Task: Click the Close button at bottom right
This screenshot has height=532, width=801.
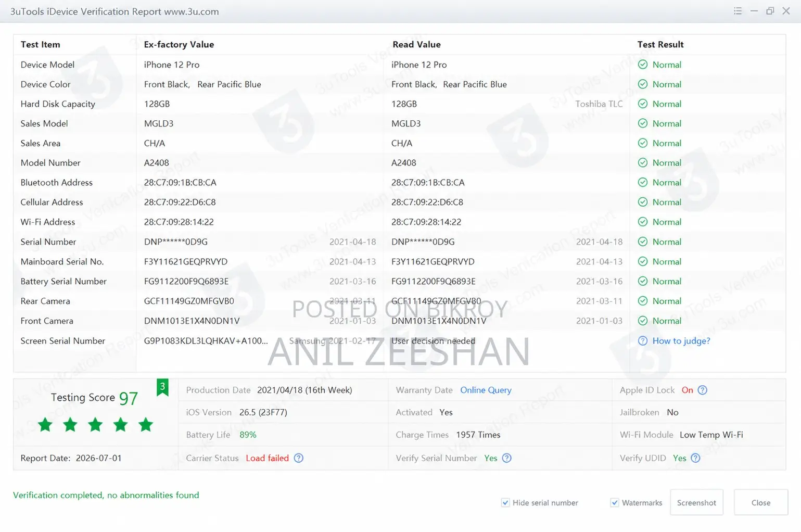Action: [761, 502]
